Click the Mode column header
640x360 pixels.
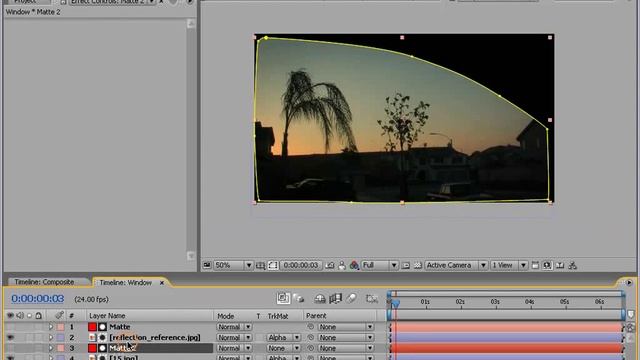click(225, 316)
